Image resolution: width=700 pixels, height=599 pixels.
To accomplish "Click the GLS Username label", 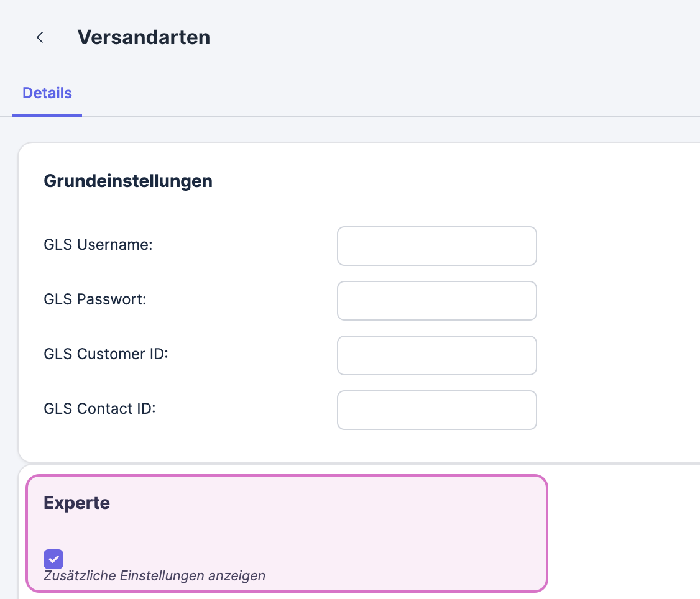I will pyautogui.click(x=98, y=245).
